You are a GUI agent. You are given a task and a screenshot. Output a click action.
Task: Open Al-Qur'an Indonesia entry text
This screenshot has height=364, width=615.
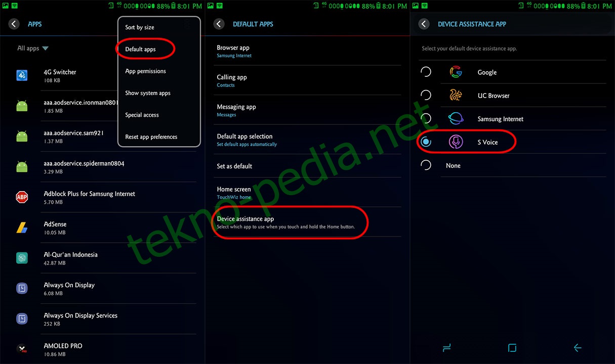coord(70,254)
